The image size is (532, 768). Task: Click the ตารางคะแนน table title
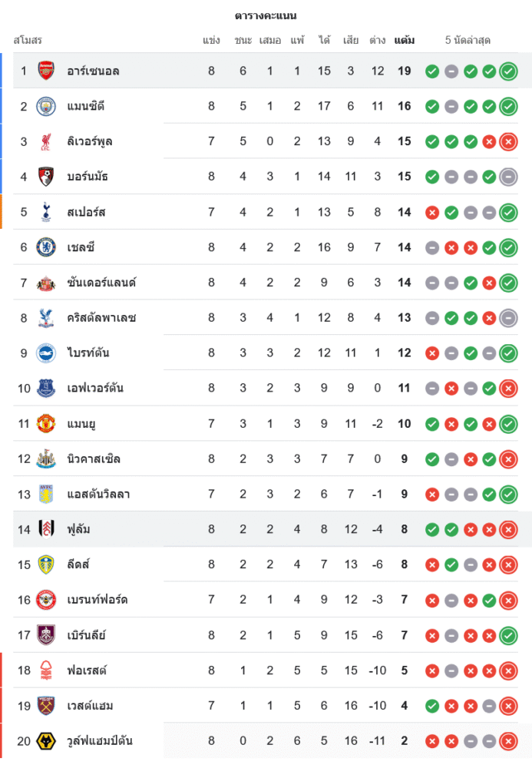pyautogui.click(x=266, y=15)
